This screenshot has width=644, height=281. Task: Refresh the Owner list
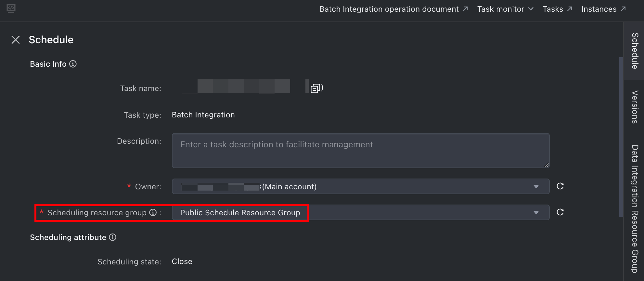[x=560, y=186]
